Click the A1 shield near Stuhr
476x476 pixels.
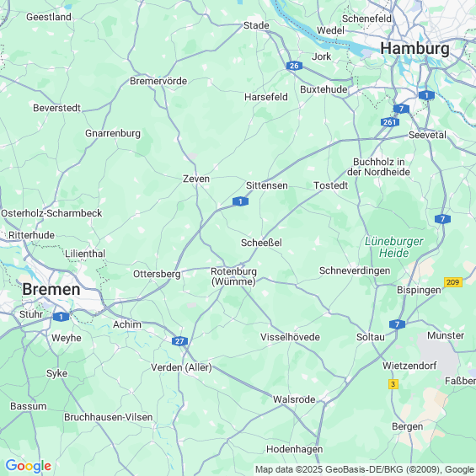tap(61, 317)
